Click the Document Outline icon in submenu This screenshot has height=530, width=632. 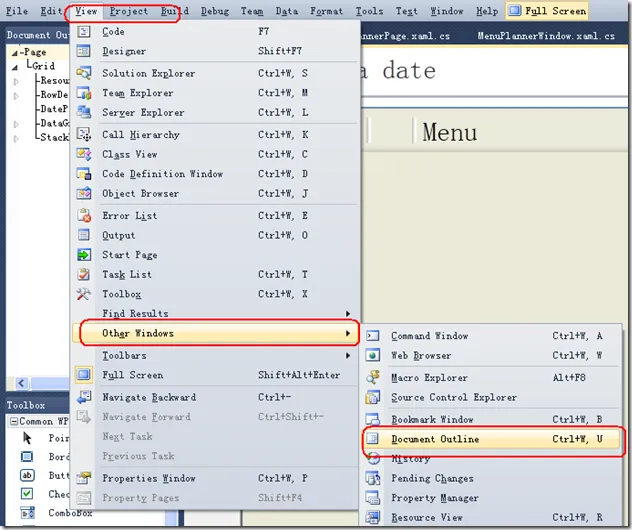tap(373, 439)
